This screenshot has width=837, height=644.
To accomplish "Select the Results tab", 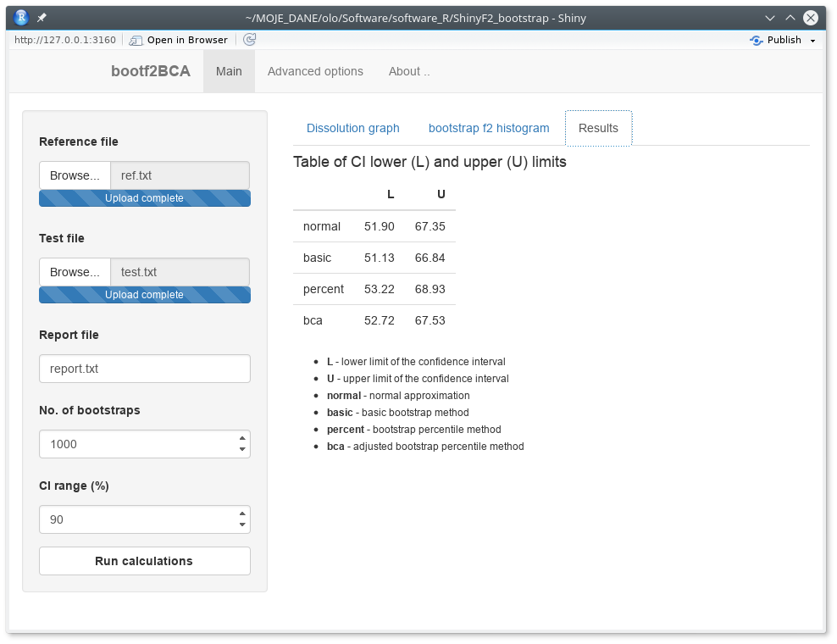I will tap(598, 128).
